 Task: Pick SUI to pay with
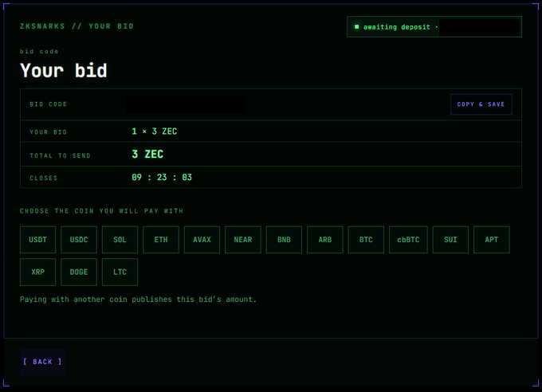[450, 240]
